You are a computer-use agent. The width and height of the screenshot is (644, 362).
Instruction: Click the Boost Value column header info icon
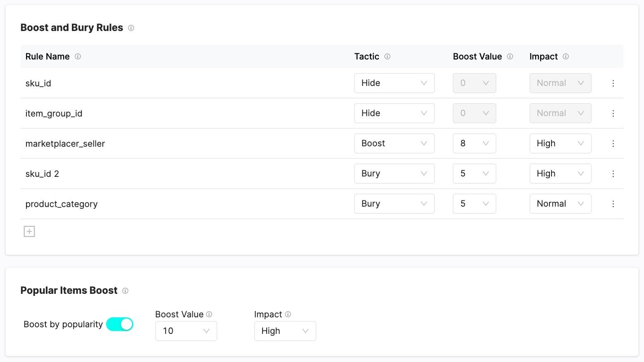510,57
